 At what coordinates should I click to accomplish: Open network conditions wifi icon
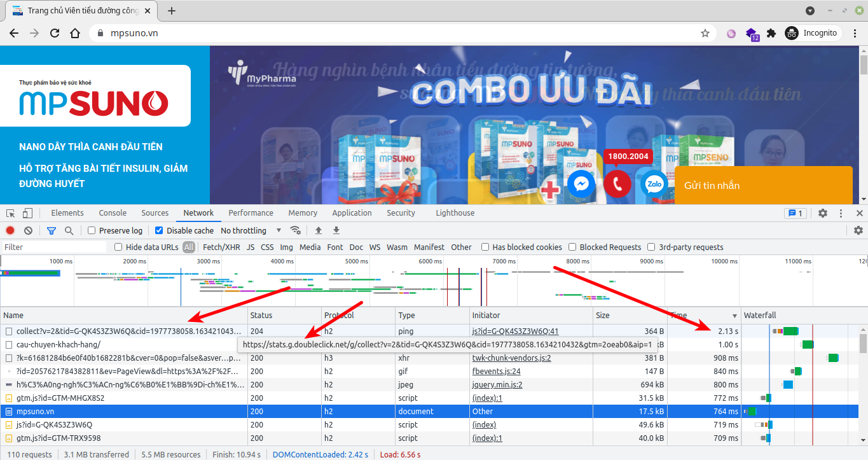coord(296,230)
